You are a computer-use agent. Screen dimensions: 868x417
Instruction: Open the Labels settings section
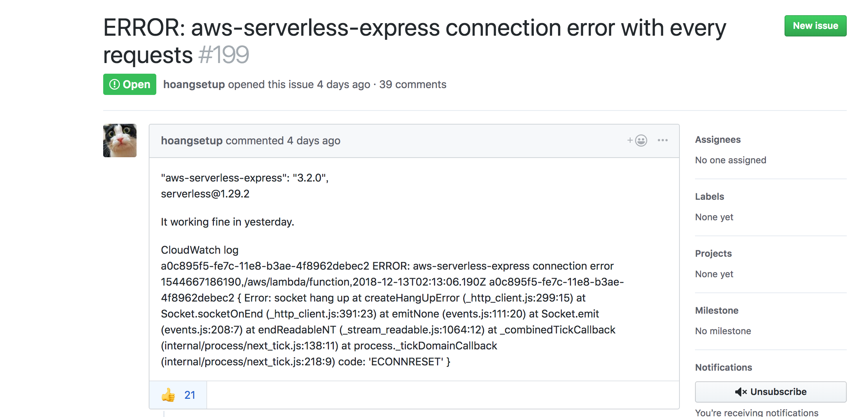click(x=709, y=196)
